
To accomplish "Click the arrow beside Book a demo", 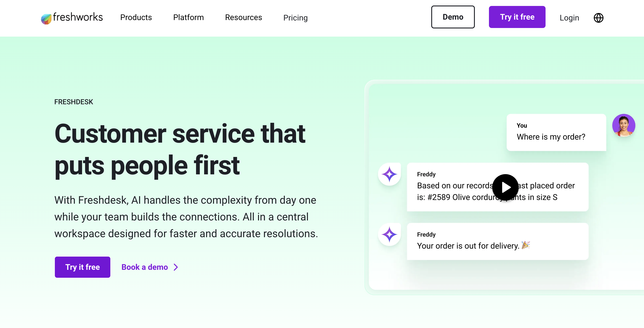I will [176, 267].
